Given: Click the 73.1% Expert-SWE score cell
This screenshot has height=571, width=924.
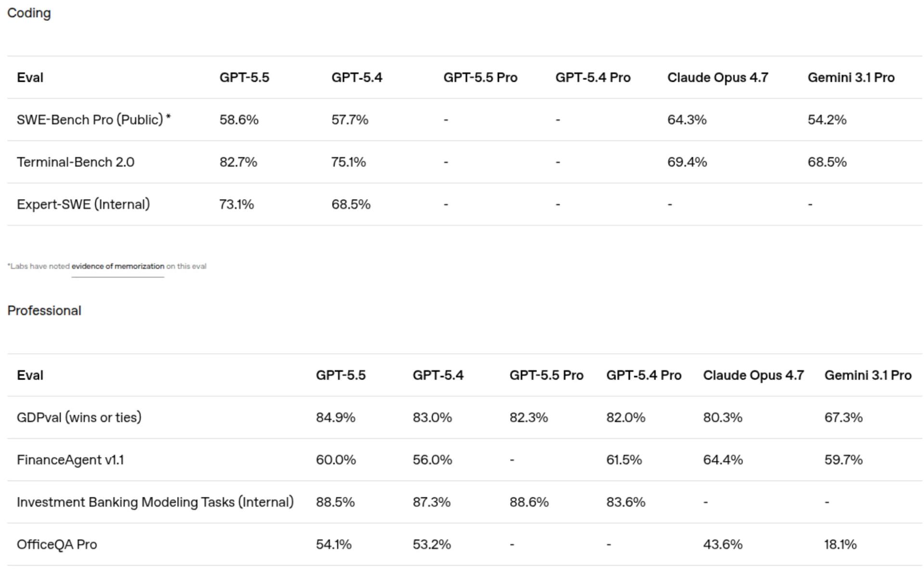Looking at the screenshot, I should (x=237, y=204).
